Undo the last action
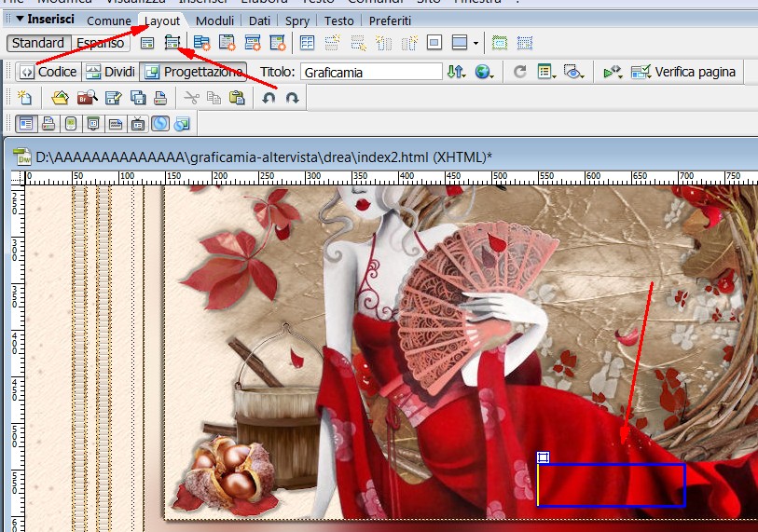 pyautogui.click(x=269, y=98)
